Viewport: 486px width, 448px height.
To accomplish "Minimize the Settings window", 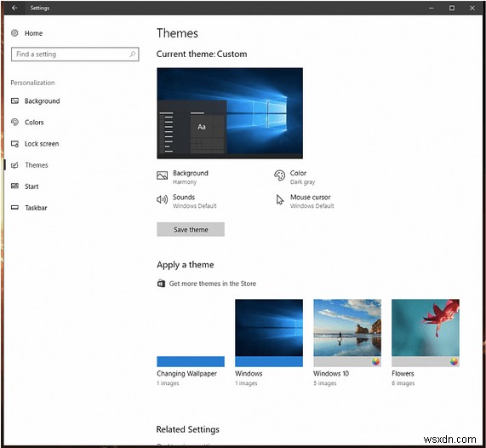I will [x=432, y=8].
